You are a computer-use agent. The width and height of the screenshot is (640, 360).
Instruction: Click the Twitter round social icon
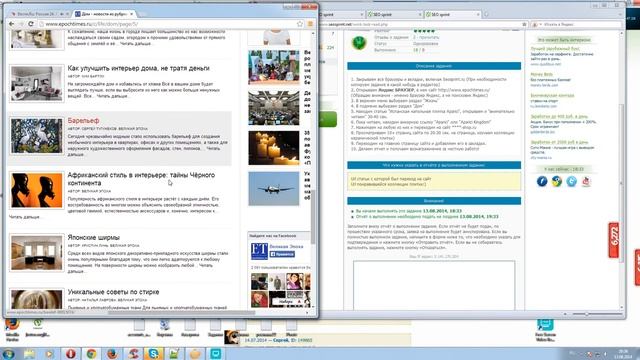tap(571, 181)
